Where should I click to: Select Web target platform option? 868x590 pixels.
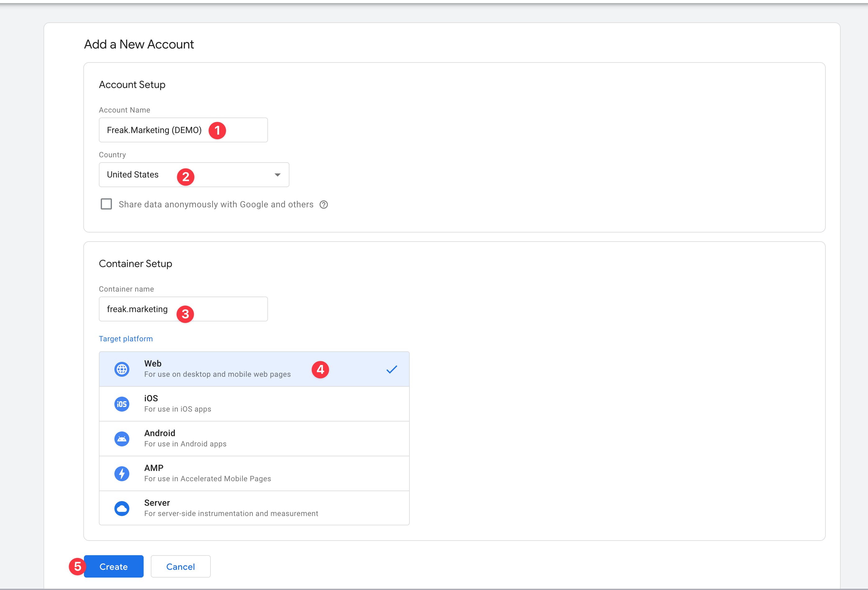[254, 369]
